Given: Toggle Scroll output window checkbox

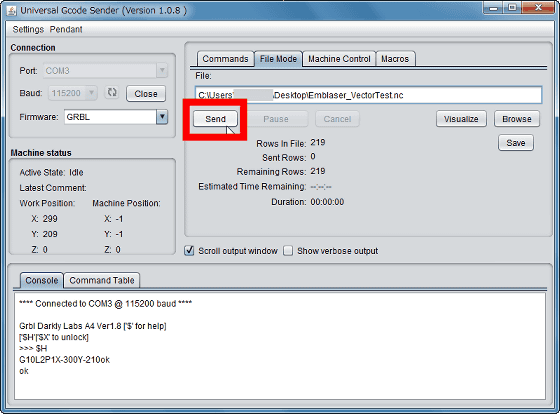Looking at the screenshot, I should [189, 251].
